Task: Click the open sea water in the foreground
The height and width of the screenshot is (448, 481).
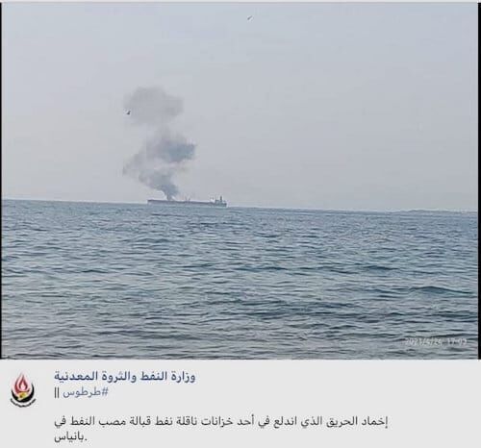Action: tap(240, 288)
